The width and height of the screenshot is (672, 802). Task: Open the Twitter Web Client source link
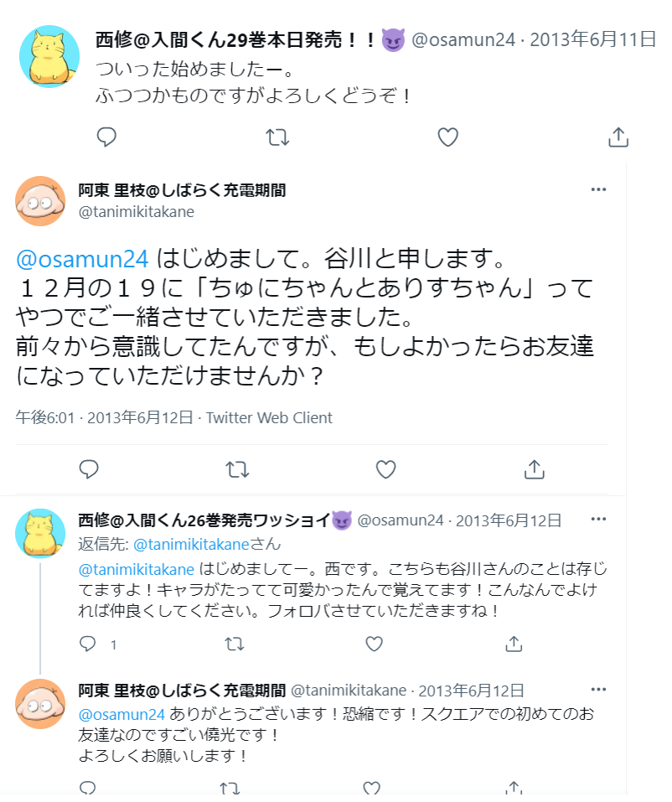click(269, 417)
